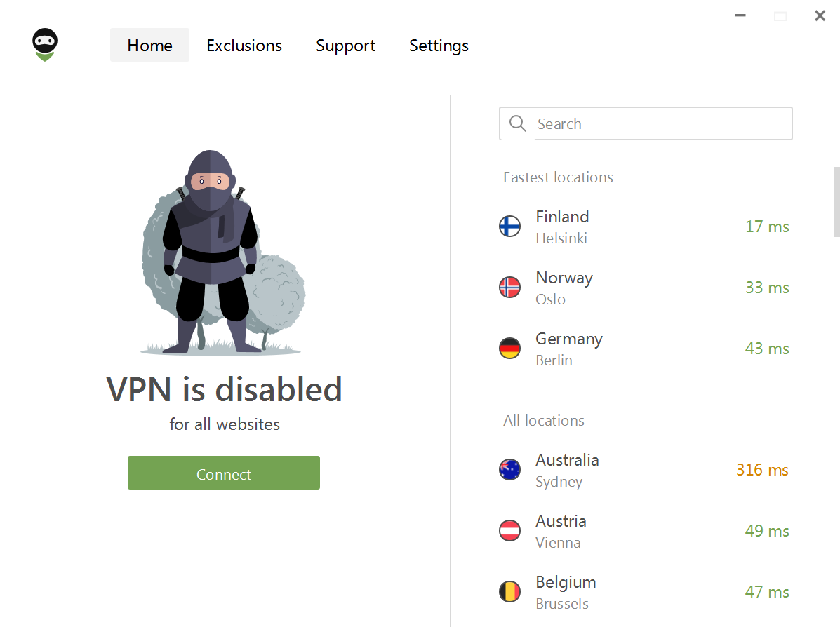The height and width of the screenshot is (627, 840).
Task: Click the Australia flag icon
Action: (509, 470)
